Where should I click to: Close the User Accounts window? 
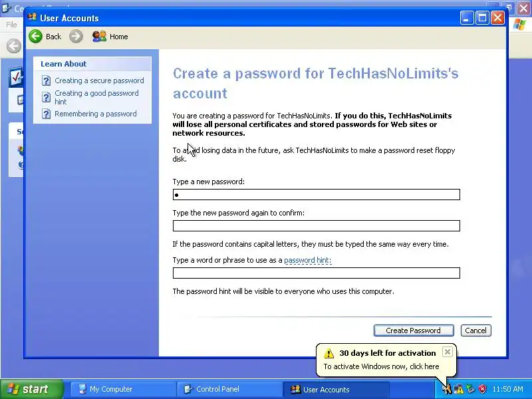(497, 18)
